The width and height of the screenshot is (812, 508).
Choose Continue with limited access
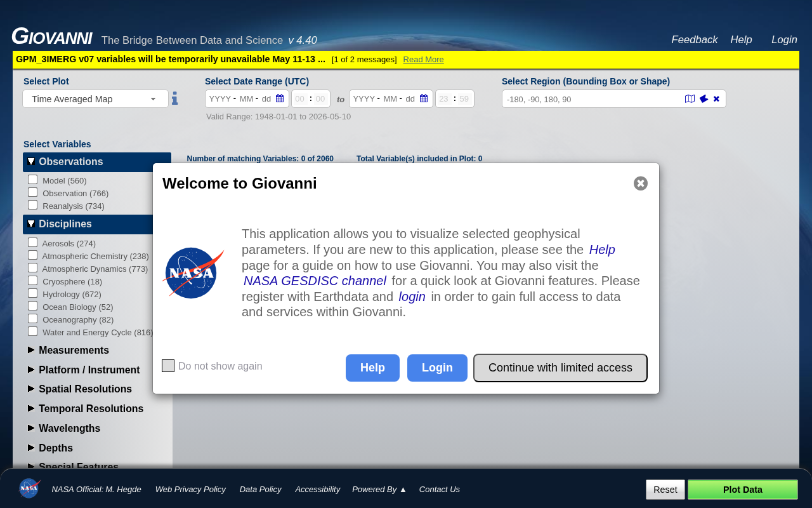(x=560, y=368)
